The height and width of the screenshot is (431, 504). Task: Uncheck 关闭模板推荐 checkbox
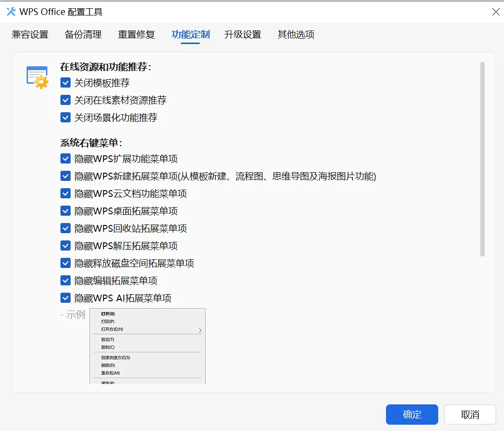click(x=66, y=83)
